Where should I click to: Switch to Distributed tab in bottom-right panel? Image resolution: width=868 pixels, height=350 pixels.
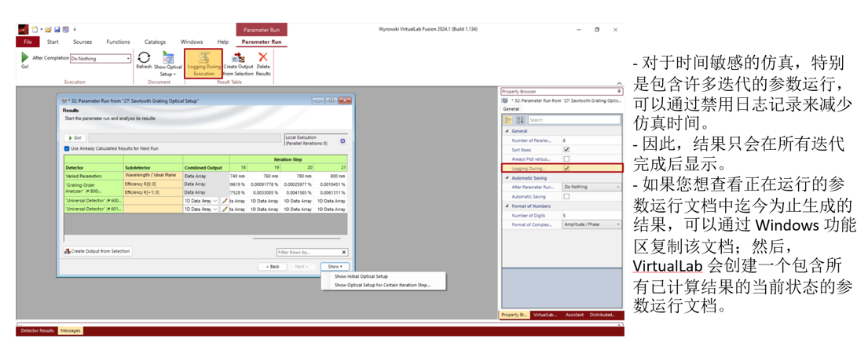(x=602, y=315)
